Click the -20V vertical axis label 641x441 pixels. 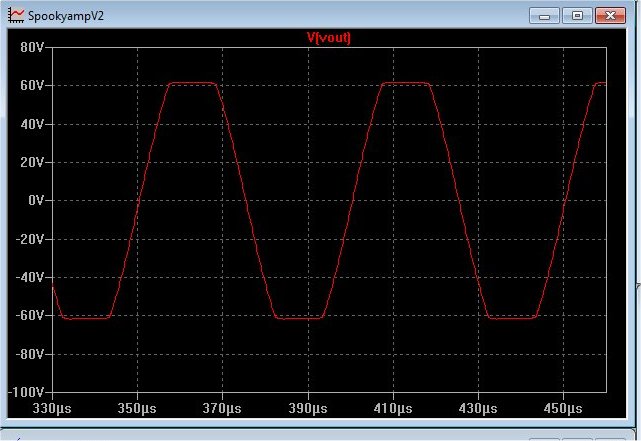(29, 239)
